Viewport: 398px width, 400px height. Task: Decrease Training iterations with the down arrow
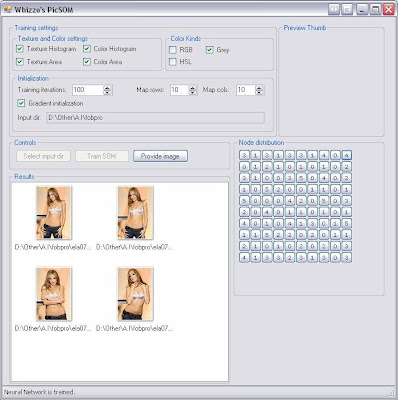click(x=107, y=92)
